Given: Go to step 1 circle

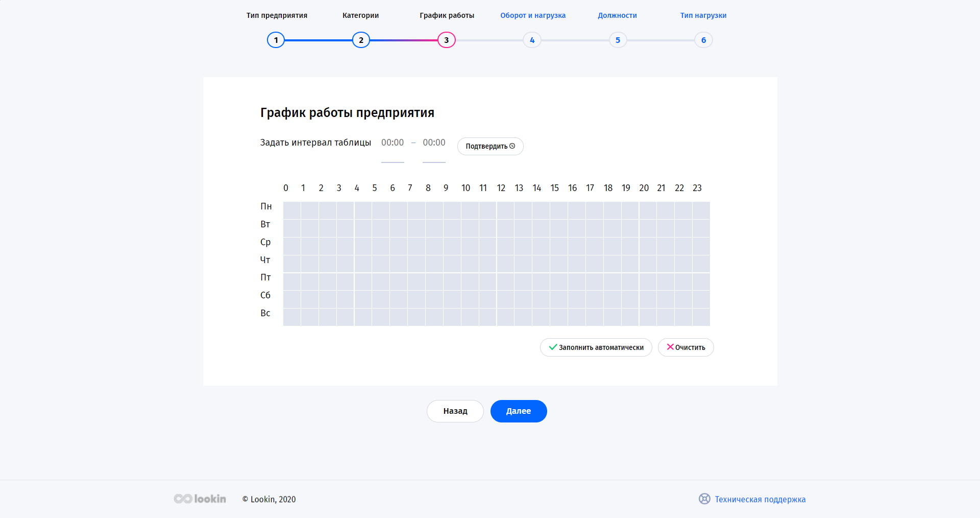Looking at the screenshot, I should (x=276, y=40).
